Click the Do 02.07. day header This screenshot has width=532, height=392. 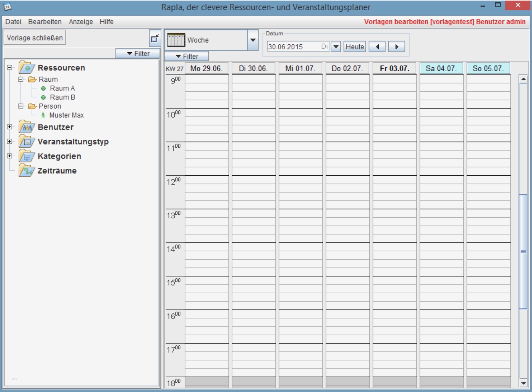click(x=347, y=68)
